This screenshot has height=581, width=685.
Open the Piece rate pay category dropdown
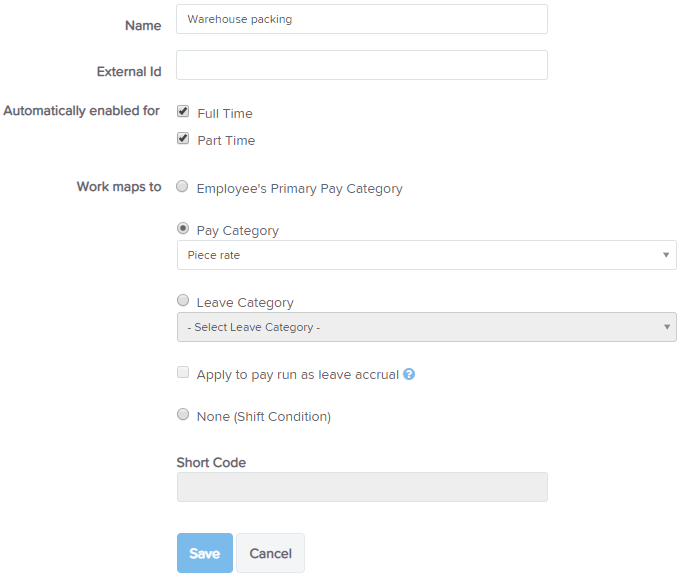coord(427,255)
